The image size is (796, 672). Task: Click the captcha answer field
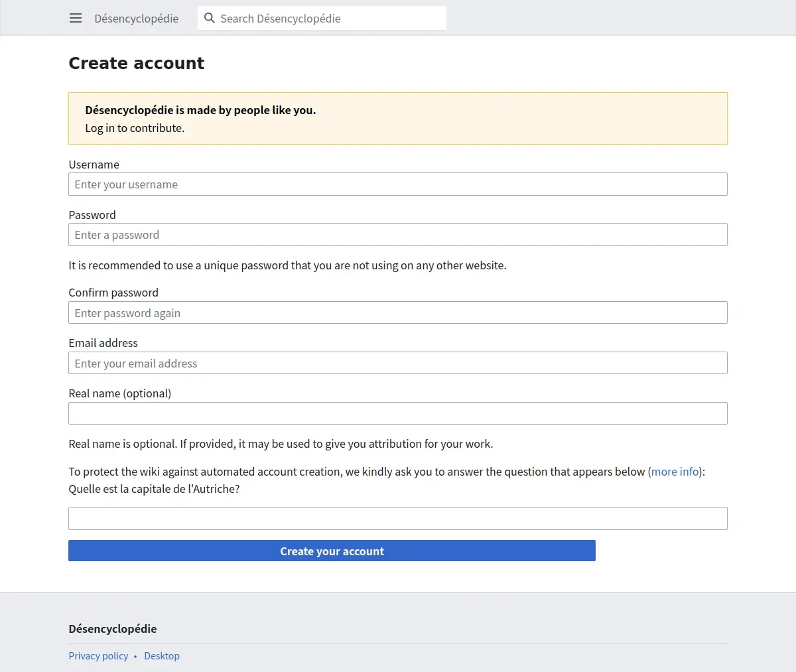pos(397,518)
